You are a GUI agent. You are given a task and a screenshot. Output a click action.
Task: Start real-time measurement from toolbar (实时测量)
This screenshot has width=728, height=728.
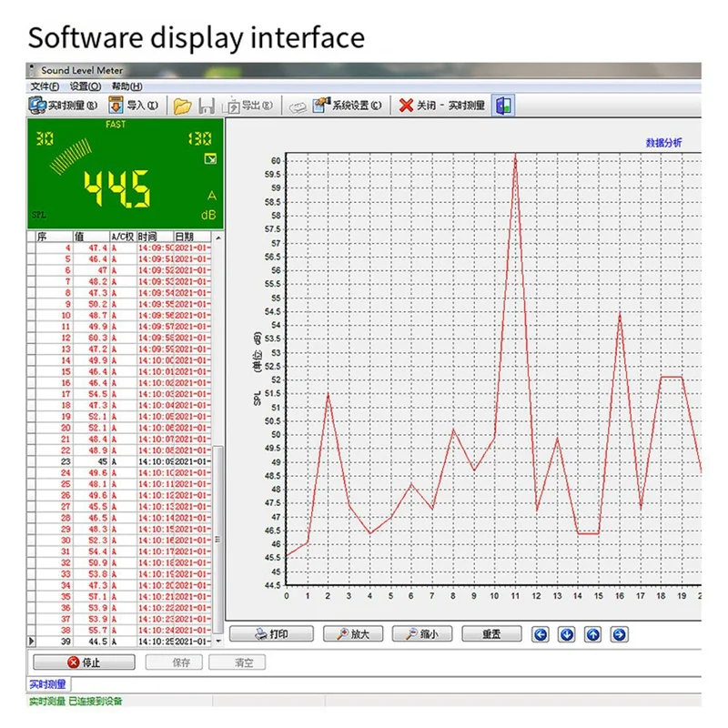(63, 106)
